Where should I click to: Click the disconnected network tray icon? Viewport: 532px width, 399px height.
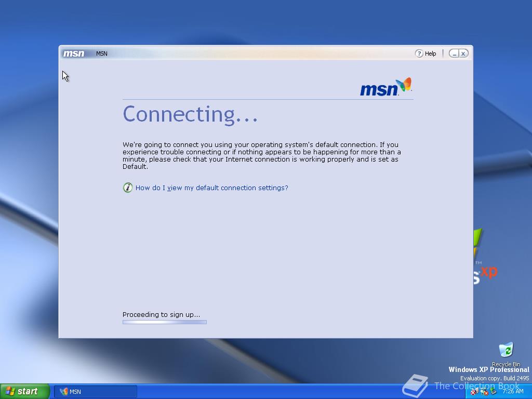[484, 392]
